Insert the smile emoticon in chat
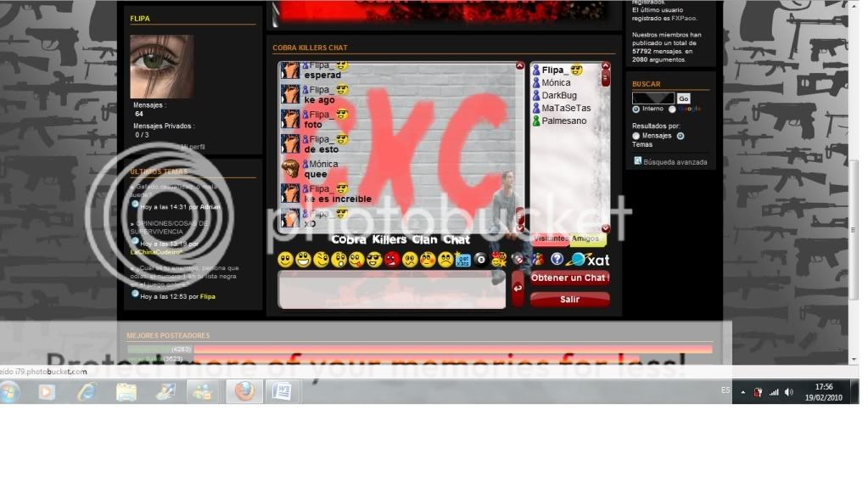 (285, 260)
